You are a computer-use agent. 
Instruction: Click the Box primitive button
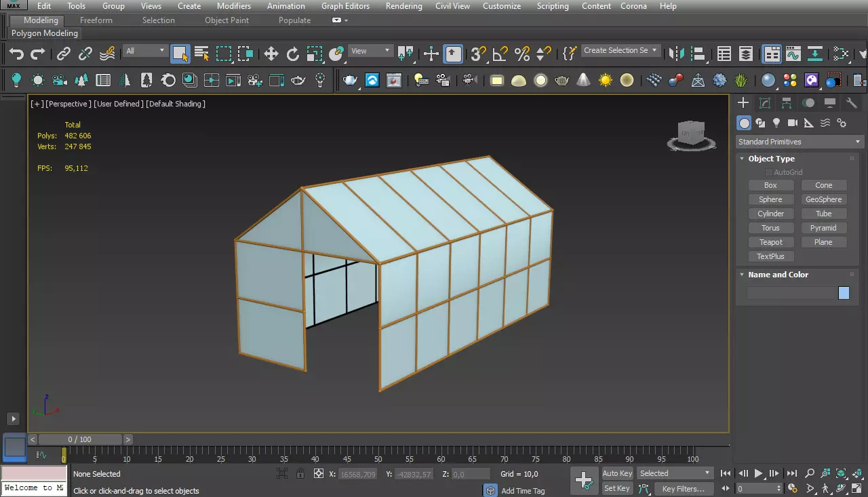click(x=770, y=185)
